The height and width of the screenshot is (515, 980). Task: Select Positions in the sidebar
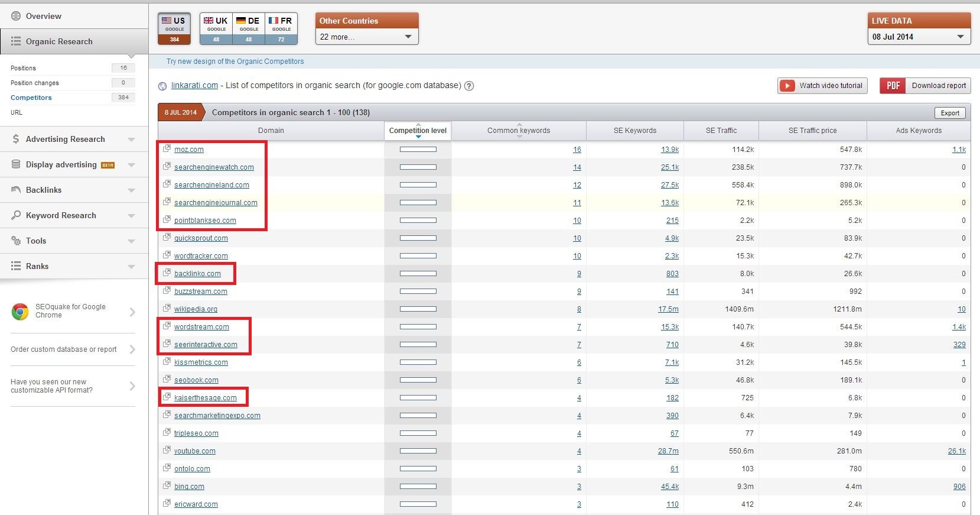pos(24,68)
